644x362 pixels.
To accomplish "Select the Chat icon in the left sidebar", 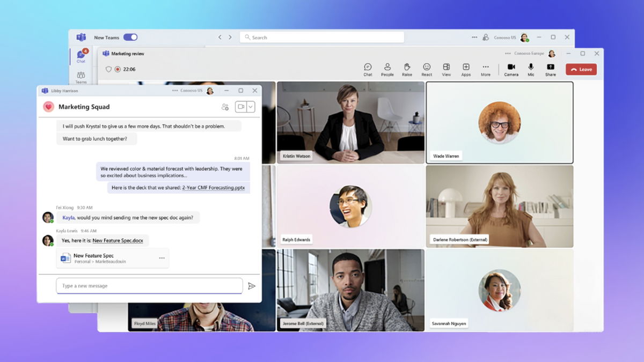I will point(81,57).
